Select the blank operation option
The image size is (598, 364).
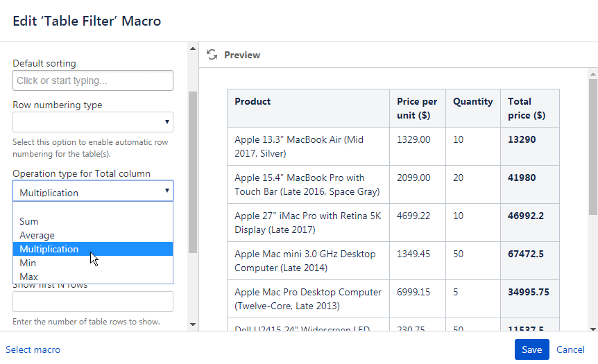pyautogui.click(x=93, y=209)
